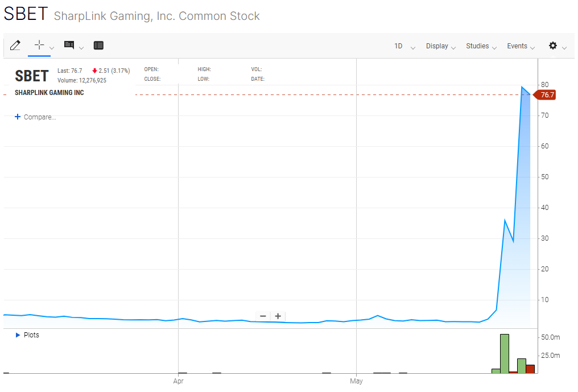Open chart settings gear

553,46
